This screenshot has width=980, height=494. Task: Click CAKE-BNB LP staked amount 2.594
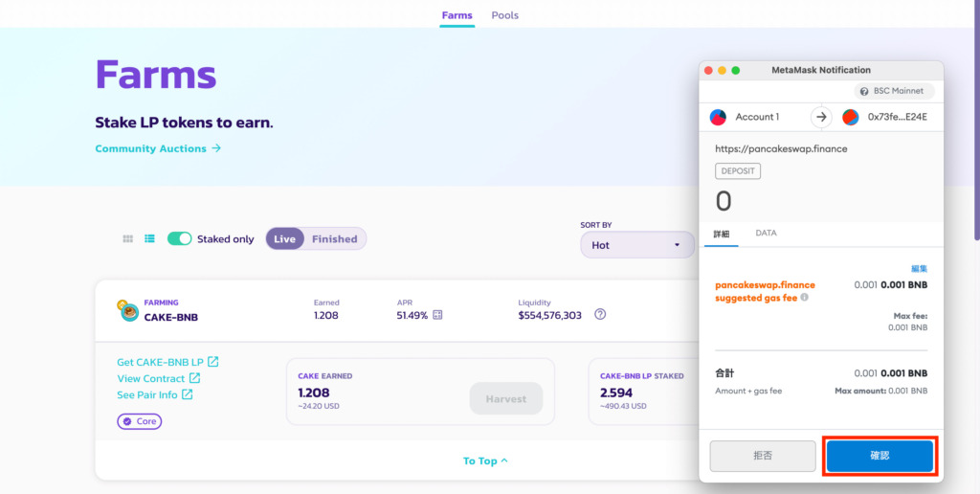coord(616,393)
